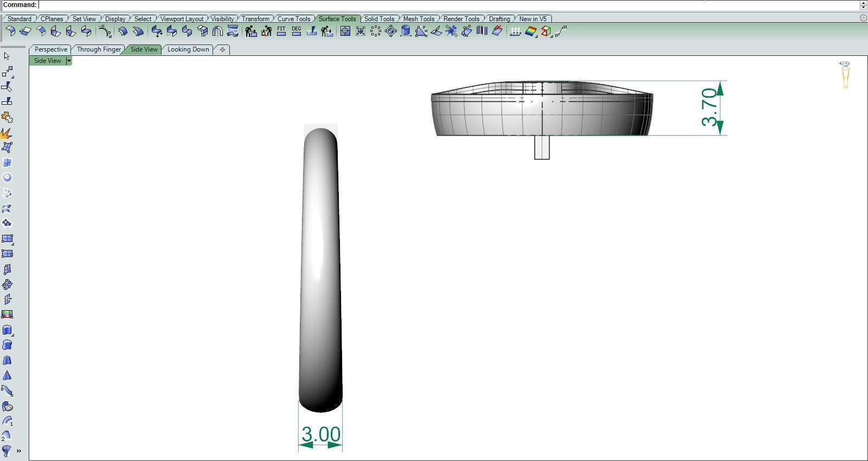Click the ring icon at viewport top right

pos(845,75)
